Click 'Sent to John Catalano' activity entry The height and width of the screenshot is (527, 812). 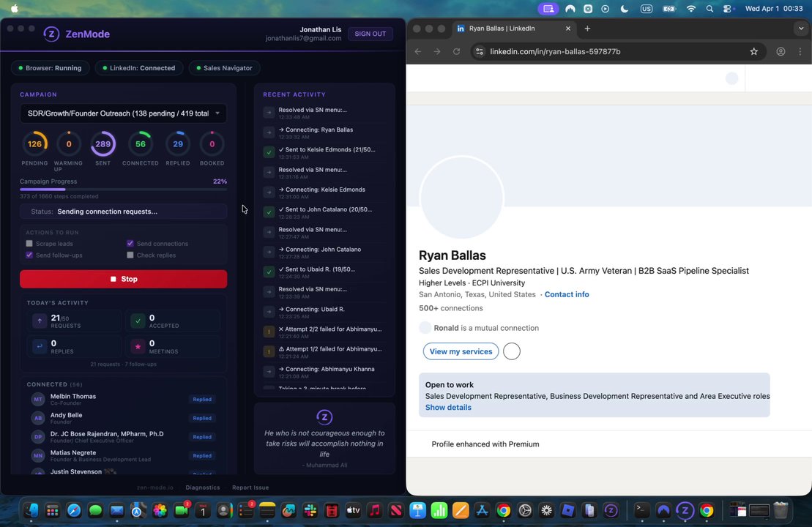326,213
